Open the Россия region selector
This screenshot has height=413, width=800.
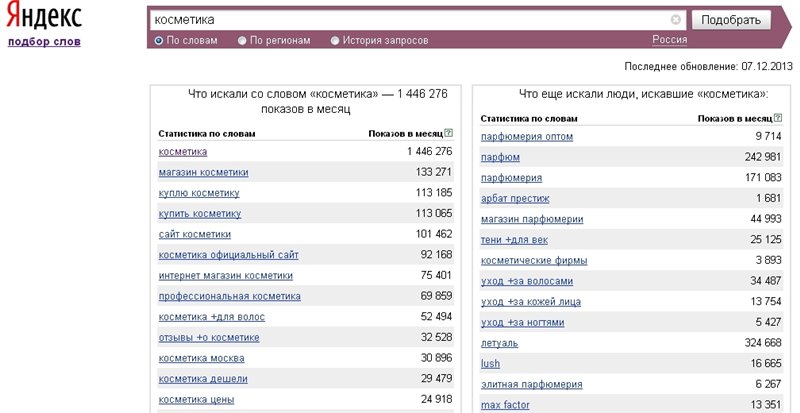(x=669, y=39)
